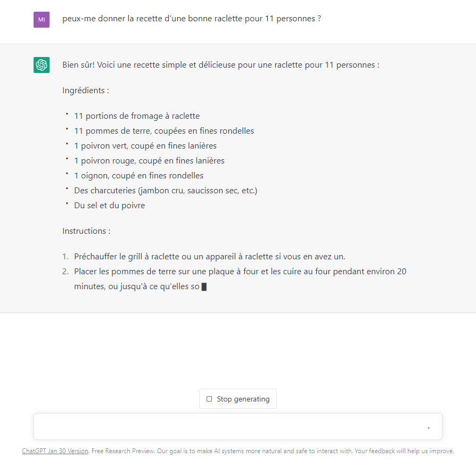Image resolution: width=476 pixels, height=467 pixels.
Task: Click the purple MI user avatar
Action: (42, 20)
